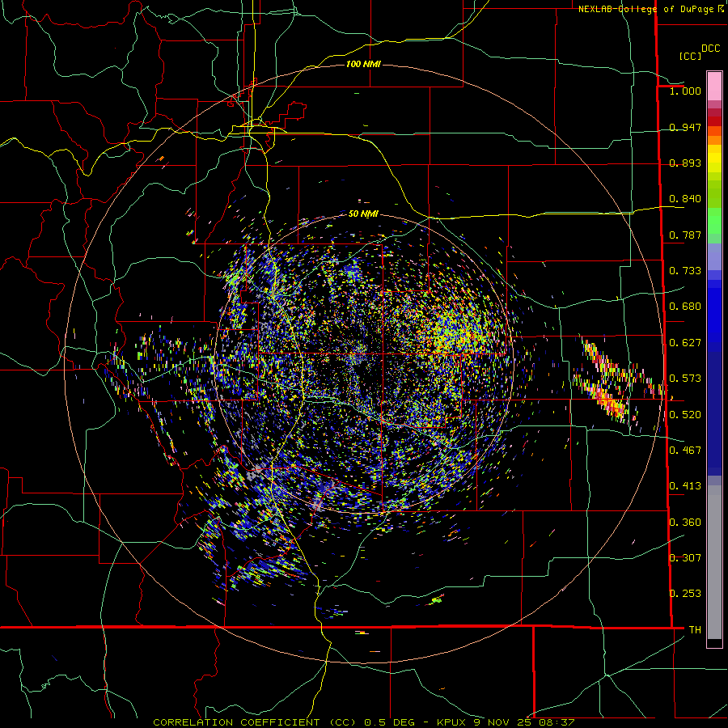Click the 9 NOV 25 date text
The height and width of the screenshot is (728, 728).
click(502, 722)
